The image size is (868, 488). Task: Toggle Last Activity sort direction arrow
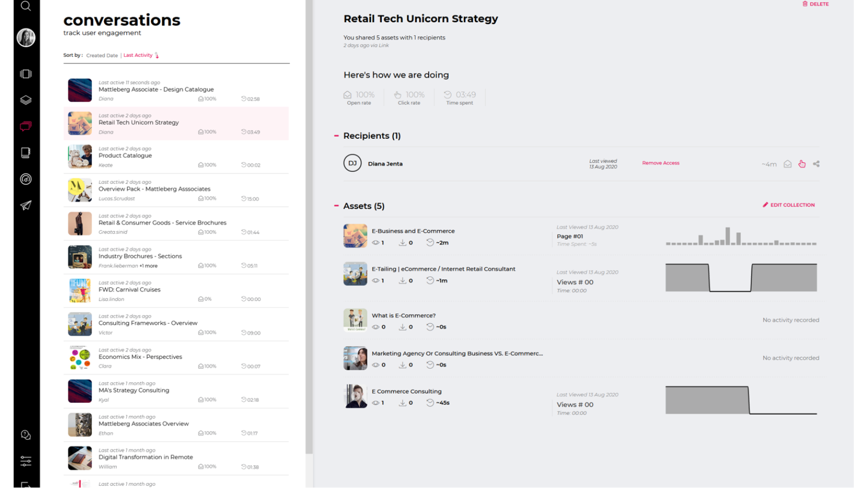[x=157, y=55]
